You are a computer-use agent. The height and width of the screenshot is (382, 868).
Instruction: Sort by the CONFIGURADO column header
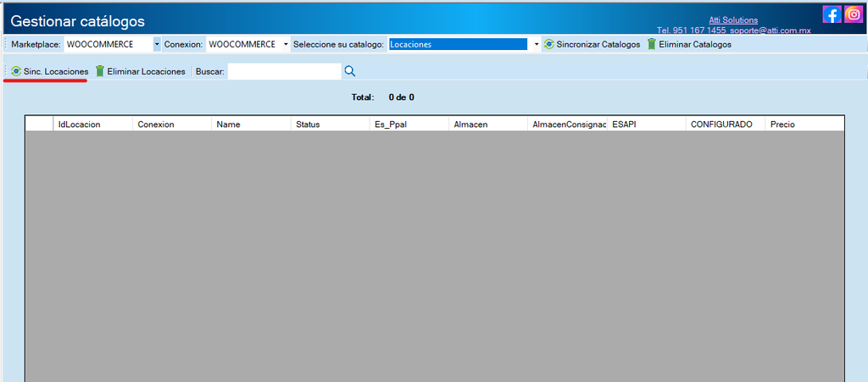point(726,125)
